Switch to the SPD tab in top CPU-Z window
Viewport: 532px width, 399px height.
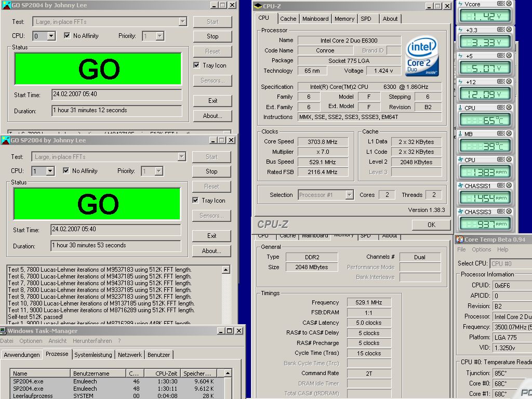coord(366,19)
